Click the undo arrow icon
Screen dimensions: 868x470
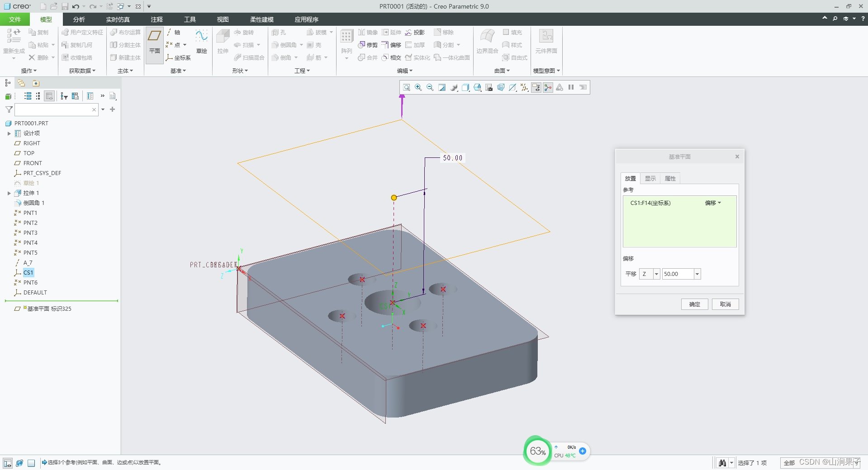click(x=76, y=6)
